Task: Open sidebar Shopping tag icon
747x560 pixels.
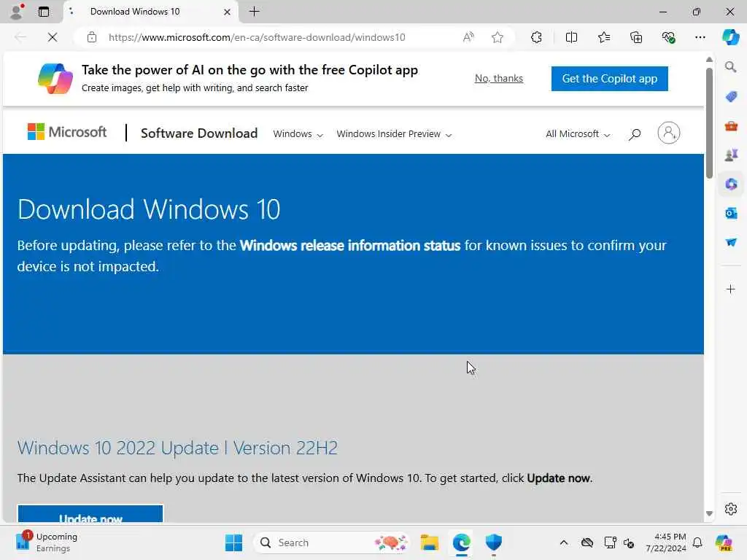Action: coord(731,97)
